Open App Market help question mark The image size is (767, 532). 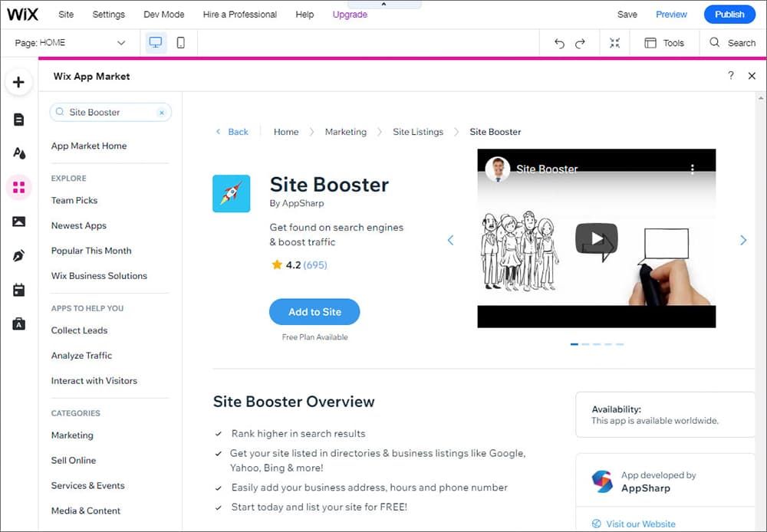731,75
